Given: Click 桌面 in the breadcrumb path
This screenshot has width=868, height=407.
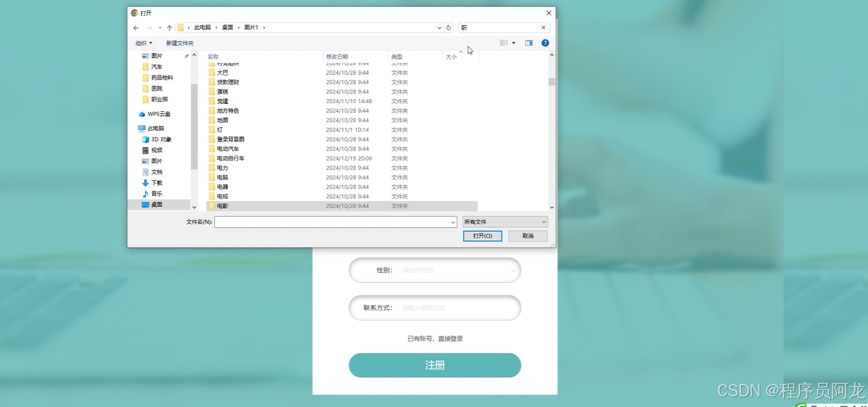Looking at the screenshot, I should pos(228,28).
